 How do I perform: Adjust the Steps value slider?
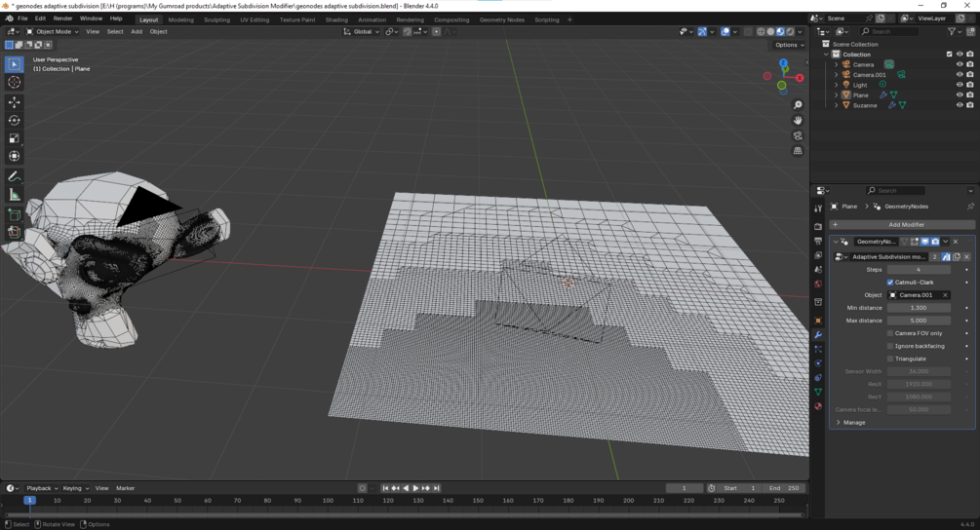coord(919,270)
